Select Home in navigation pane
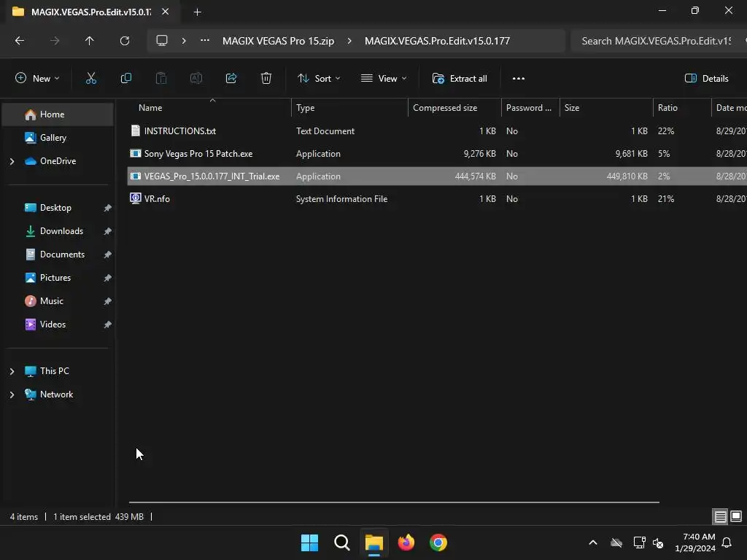Viewport: 747px width, 560px height. (58, 114)
